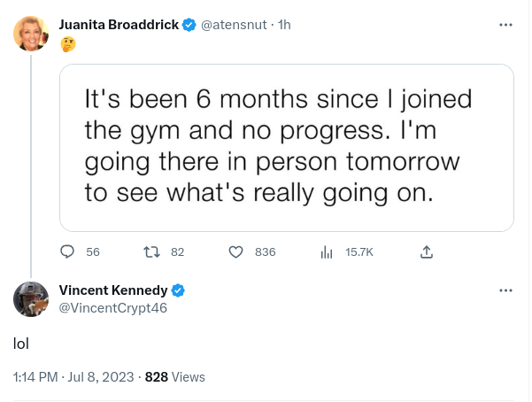Open Juanita Broaddrick's profile avatar
Screen dimensions: 532x402
point(31,34)
